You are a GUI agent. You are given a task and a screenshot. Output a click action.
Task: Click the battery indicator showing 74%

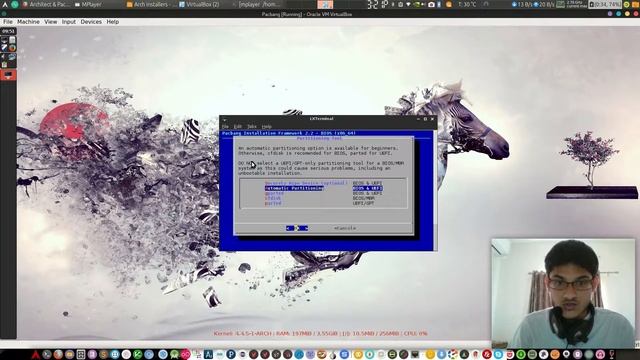point(605,4)
